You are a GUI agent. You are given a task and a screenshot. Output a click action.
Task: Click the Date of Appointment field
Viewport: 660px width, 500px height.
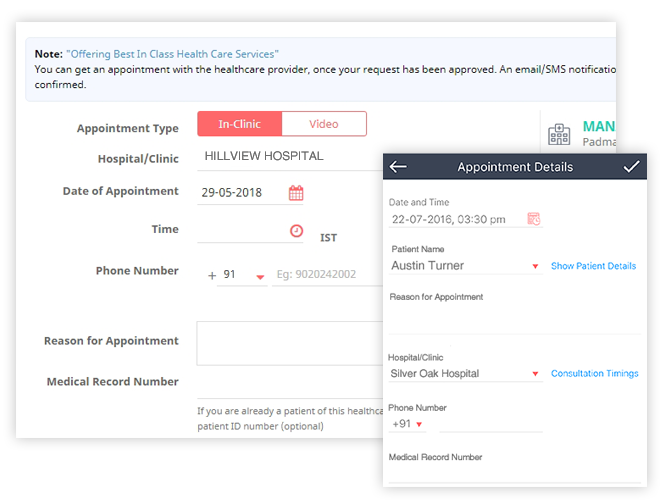240,193
